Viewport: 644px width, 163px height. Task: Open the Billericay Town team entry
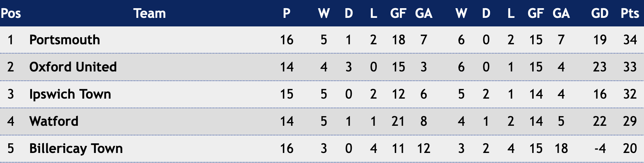pyautogui.click(x=76, y=148)
